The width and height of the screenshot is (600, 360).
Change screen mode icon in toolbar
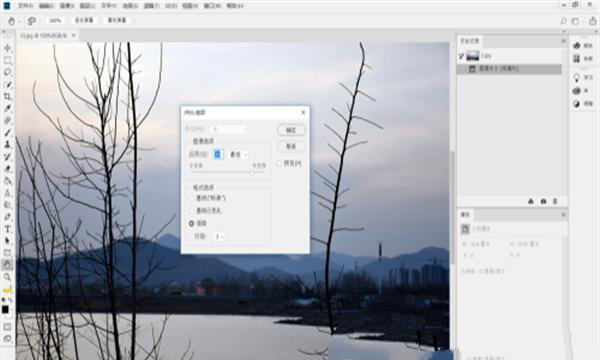click(x=8, y=339)
